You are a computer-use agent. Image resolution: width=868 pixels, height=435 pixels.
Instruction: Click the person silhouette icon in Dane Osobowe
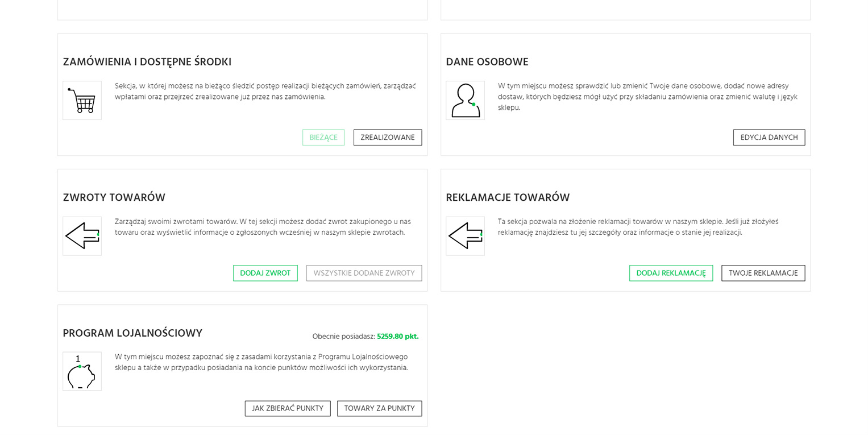click(465, 101)
